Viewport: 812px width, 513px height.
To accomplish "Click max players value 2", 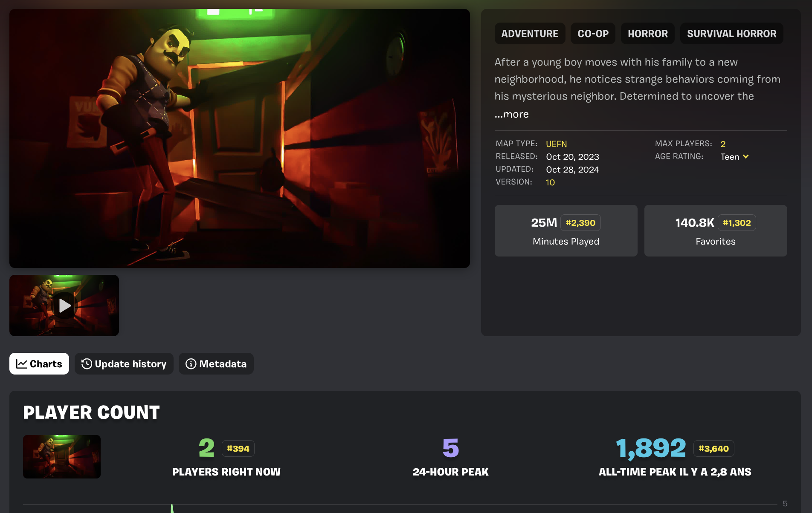I will coord(723,144).
